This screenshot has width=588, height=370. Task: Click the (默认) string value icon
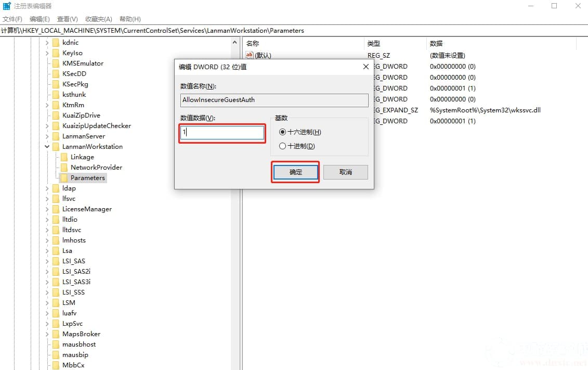point(250,55)
